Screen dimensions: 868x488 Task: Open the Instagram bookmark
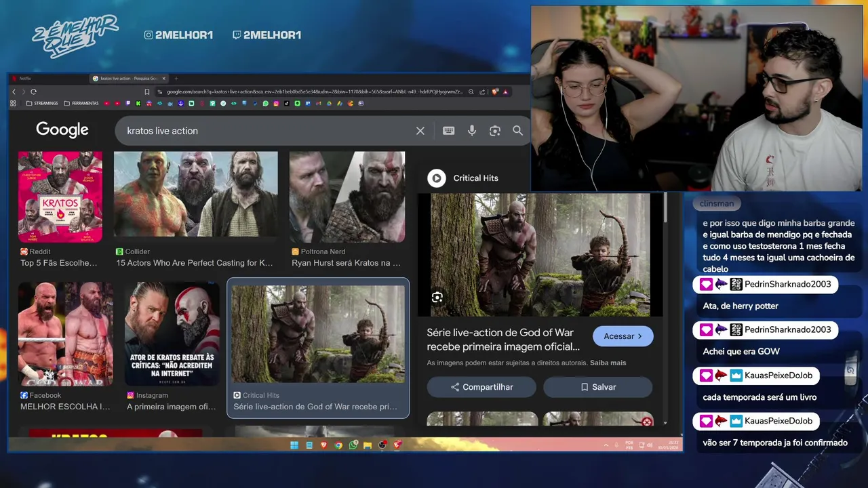point(276,103)
